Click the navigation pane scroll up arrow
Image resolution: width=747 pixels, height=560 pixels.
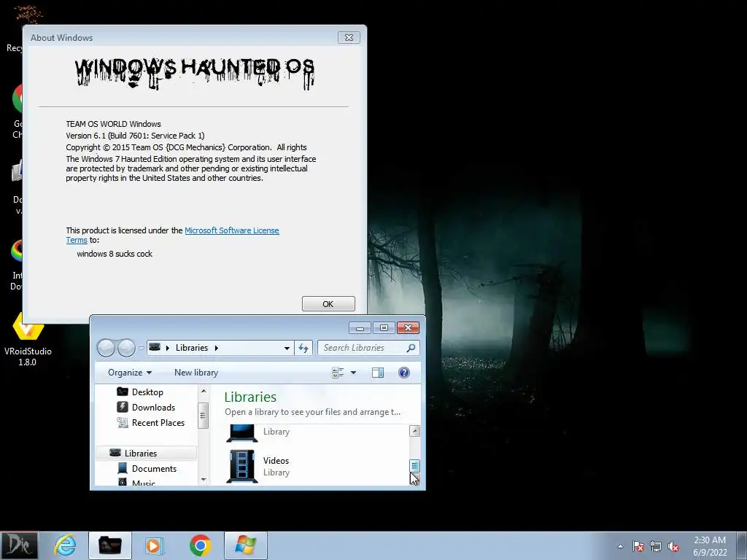(x=204, y=391)
